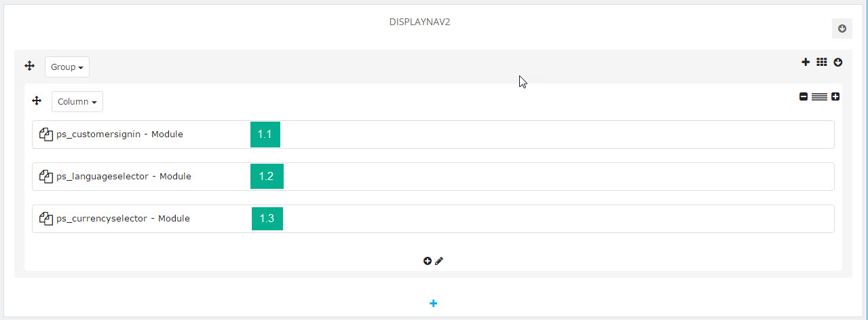Collapse the DISPLAYNAV2 panel with the arrow button

click(x=842, y=29)
